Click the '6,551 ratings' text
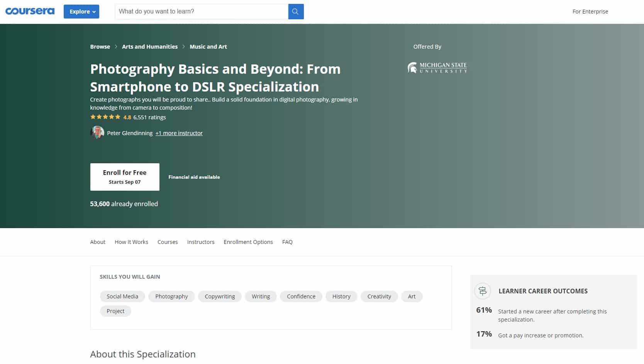Image resolution: width=644 pixels, height=364 pixels. tap(149, 117)
